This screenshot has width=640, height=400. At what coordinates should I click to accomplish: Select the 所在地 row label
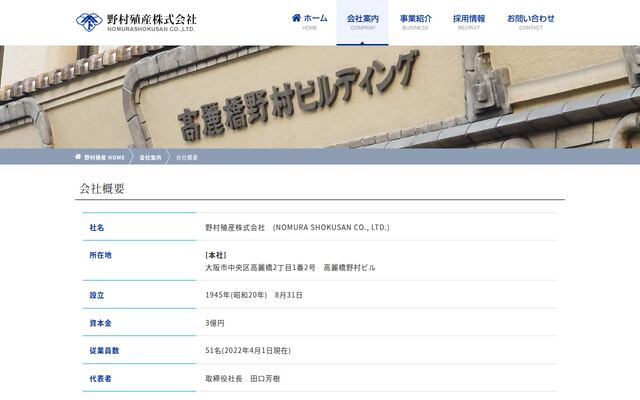(x=100, y=255)
